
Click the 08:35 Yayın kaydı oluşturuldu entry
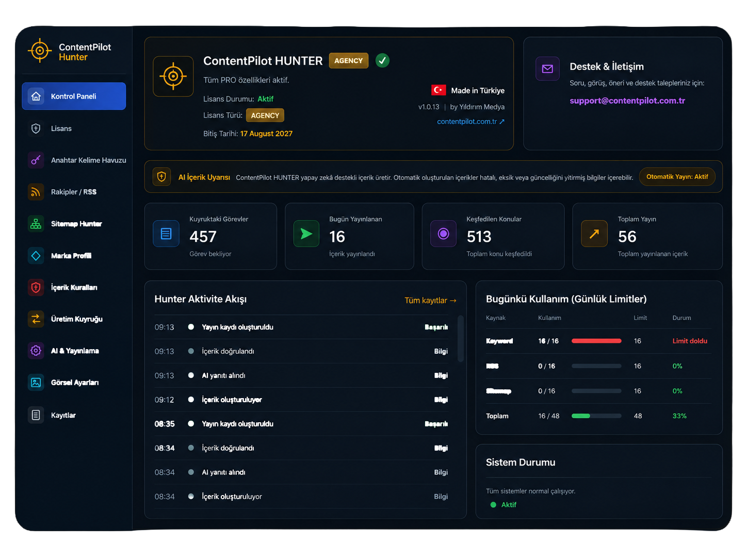[x=301, y=424]
